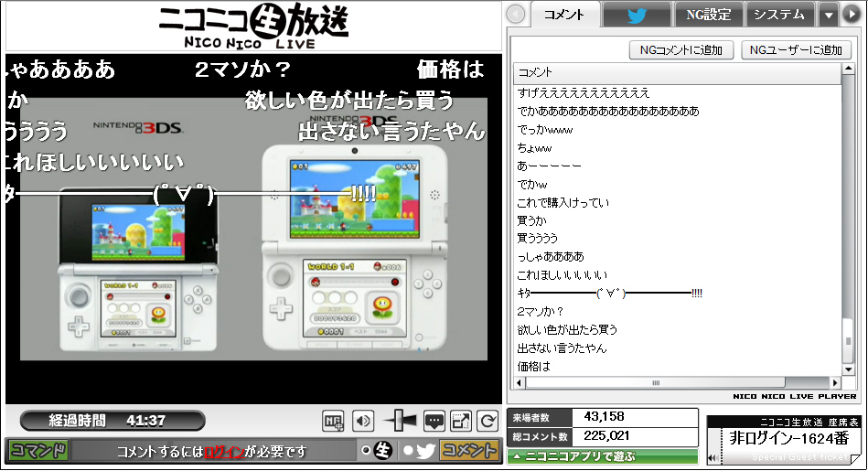The height and width of the screenshot is (471, 868).
Task: Select comment row 欲しい色が出たら買う
Action: 677,329
